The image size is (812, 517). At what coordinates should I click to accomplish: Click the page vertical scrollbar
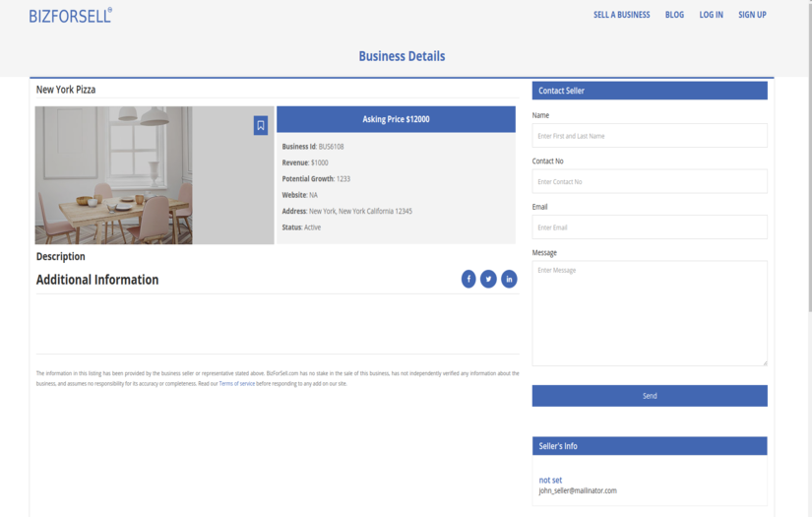click(x=809, y=156)
